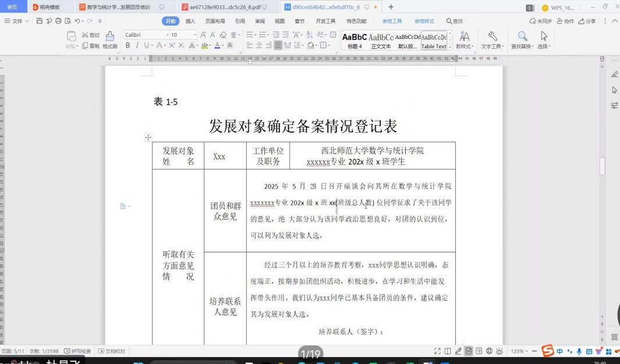The height and width of the screenshot is (364, 620).
Task: Switch to the 表格工具 ribbon tab
Action: (392, 22)
